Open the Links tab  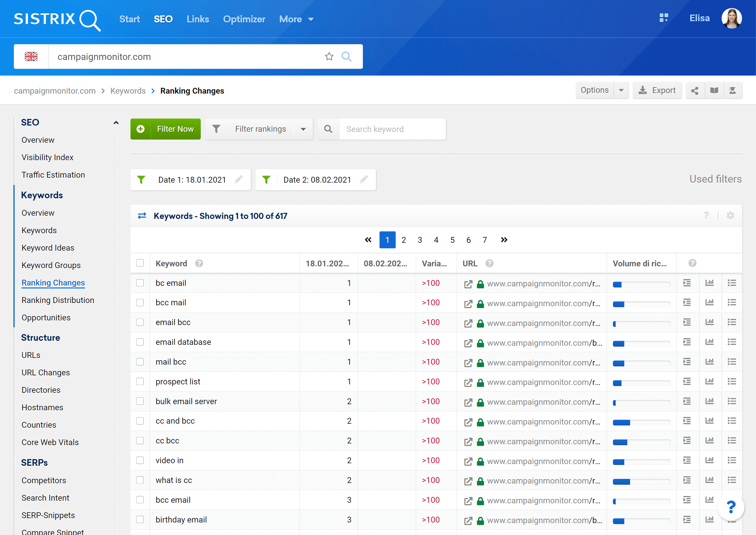(198, 19)
